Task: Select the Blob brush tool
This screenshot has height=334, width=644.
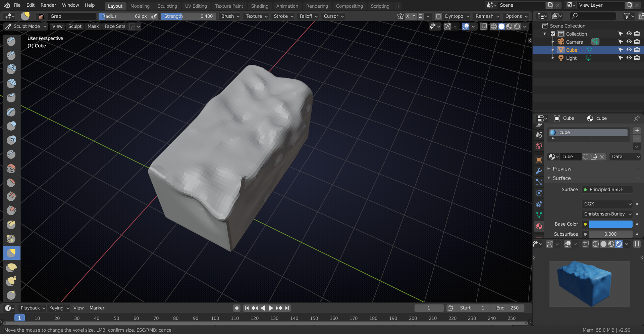Action: pos(11,140)
